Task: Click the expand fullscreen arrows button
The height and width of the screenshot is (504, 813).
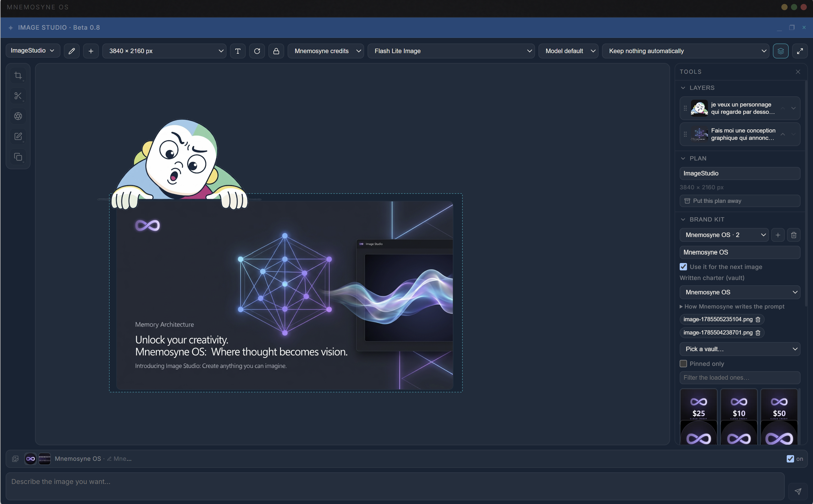Action: tap(800, 51)
